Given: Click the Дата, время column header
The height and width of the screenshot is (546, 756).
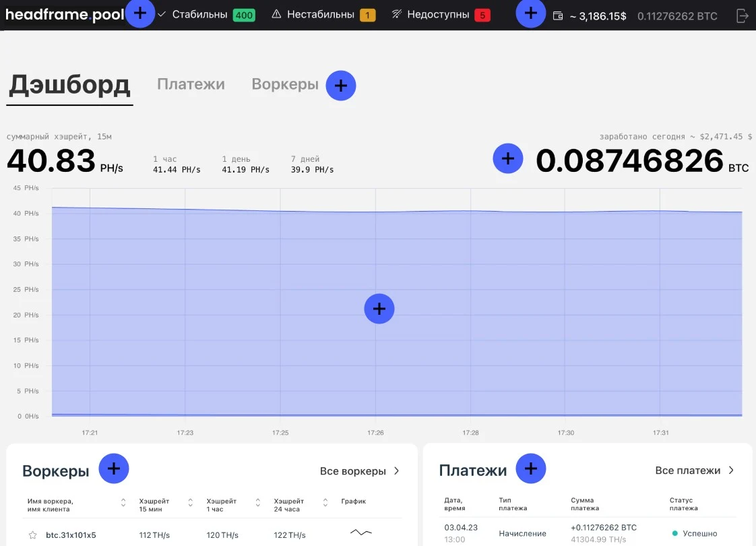Looking at the screenshot, I should pos(455,504).
